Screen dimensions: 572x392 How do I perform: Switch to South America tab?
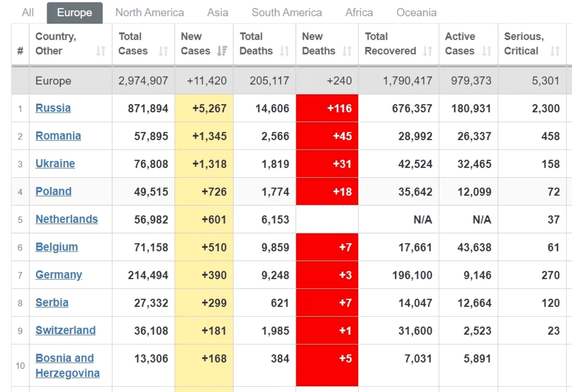click(287, 13)
